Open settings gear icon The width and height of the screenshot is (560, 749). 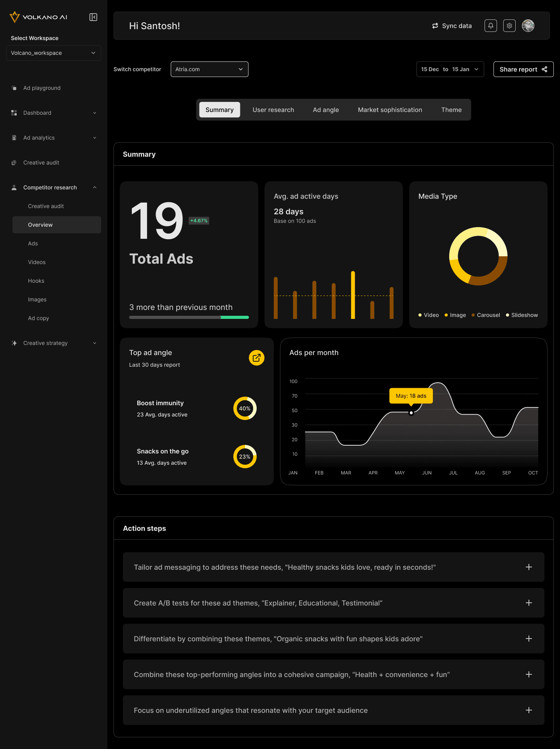[509, 26]
